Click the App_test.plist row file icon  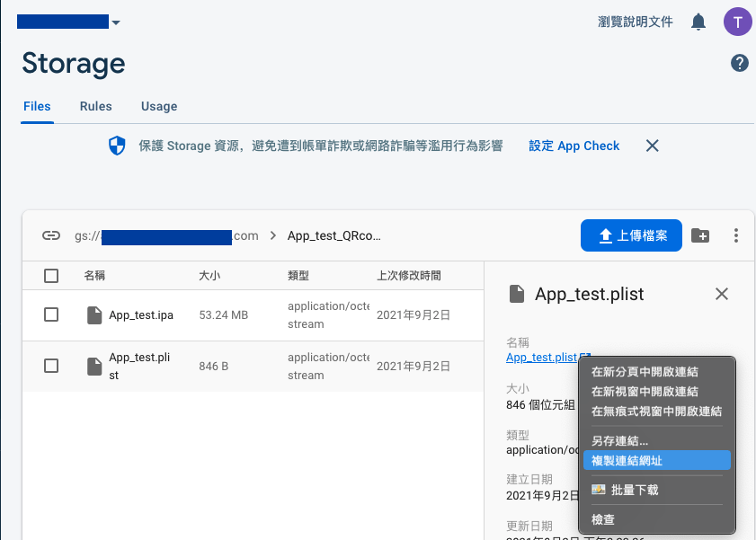coord(94,366)
